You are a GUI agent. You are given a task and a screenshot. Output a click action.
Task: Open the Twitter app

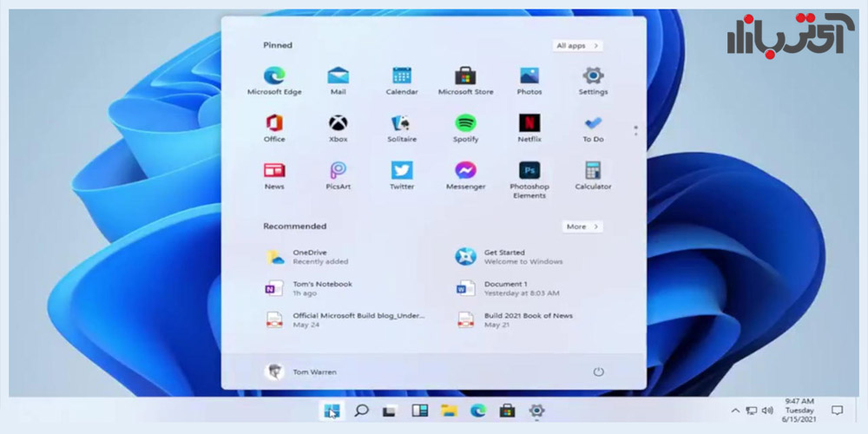click(401, 176)
